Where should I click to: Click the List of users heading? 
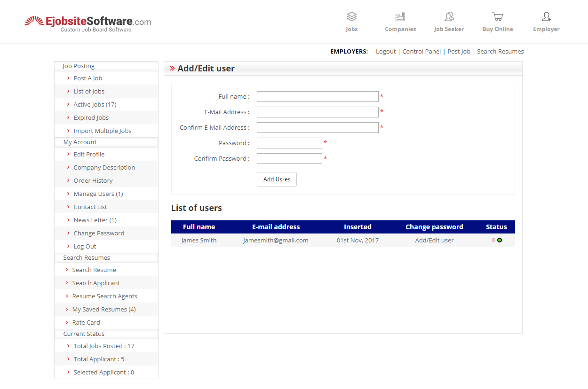(197, 208)
